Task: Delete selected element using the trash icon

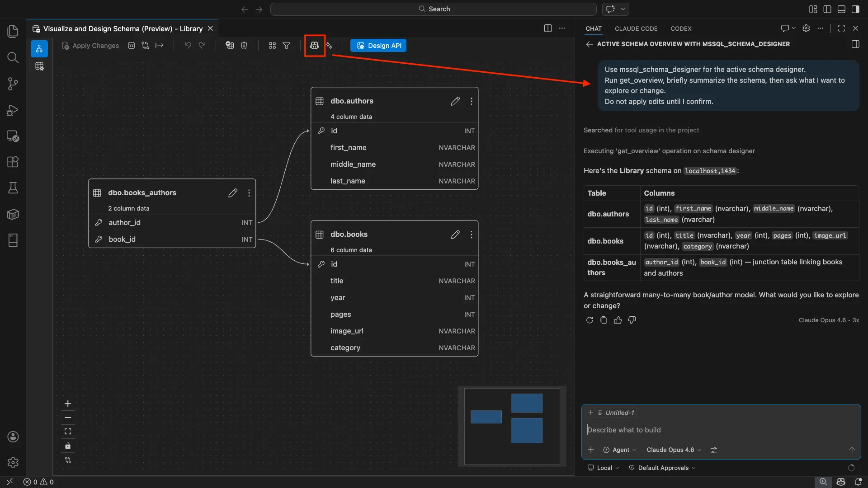Action: (x=244, y=45)
